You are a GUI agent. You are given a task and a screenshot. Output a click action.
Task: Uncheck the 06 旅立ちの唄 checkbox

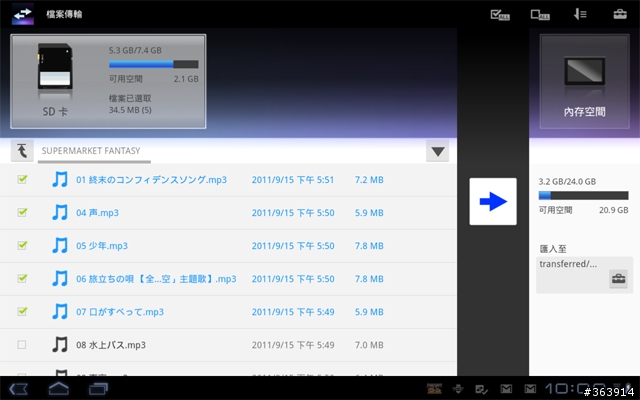click(x=22, y=278)
